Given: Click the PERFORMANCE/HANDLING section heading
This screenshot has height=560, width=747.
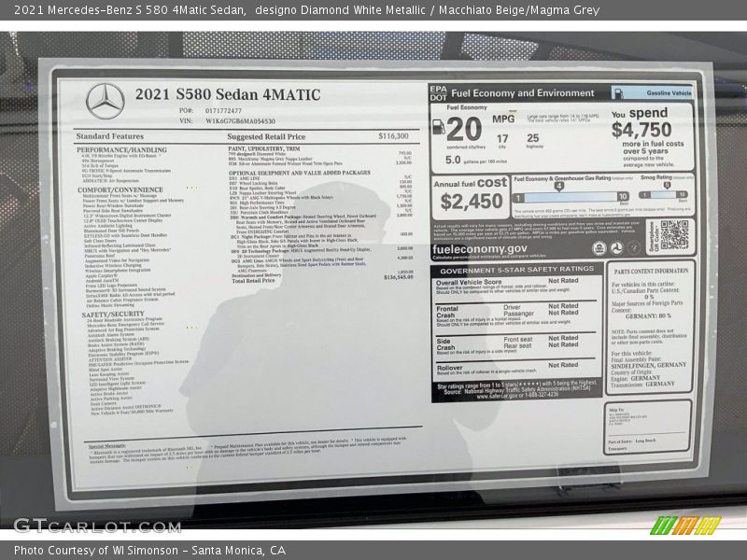Looking at the screenshot, I should click(x=121, y=149).
